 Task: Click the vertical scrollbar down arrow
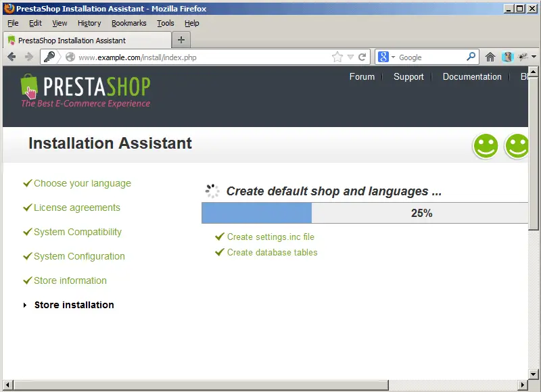tap(533, 374)
